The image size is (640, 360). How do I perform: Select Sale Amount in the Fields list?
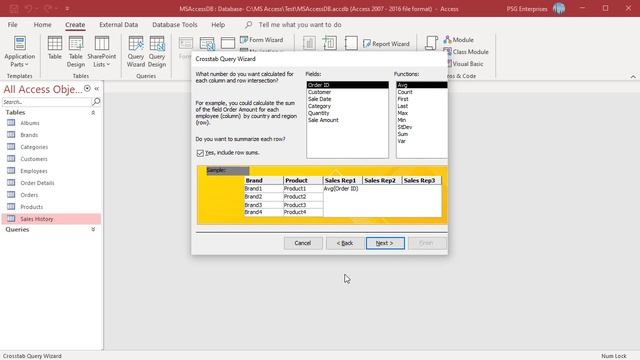point(347,120)
